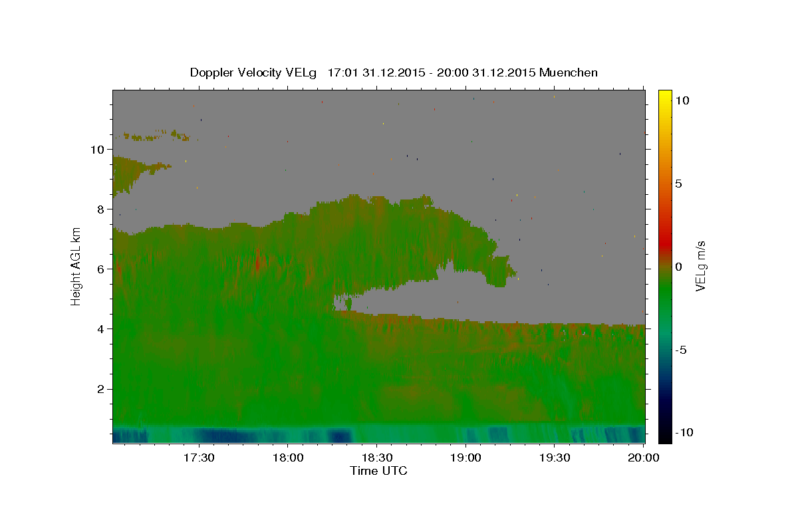Click the colorbar value -5 label
Screen dimensions: 798x532
pyautogui.click(x=681, y=350)
